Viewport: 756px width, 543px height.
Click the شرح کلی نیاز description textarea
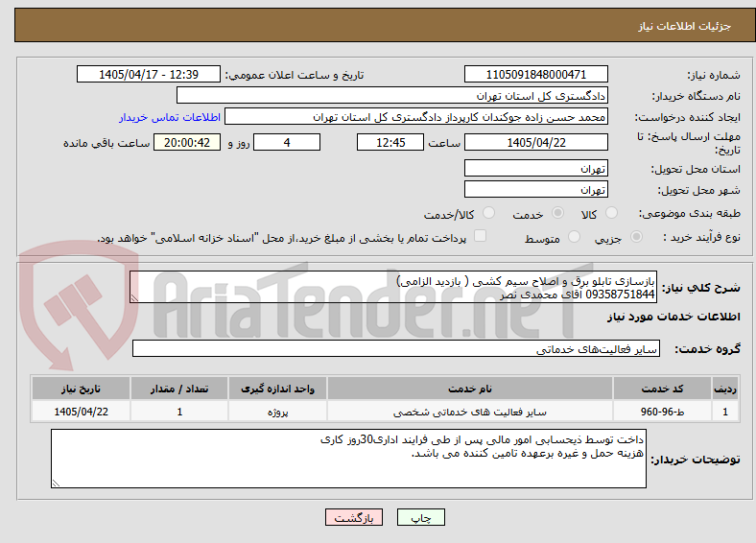point(393,287)
